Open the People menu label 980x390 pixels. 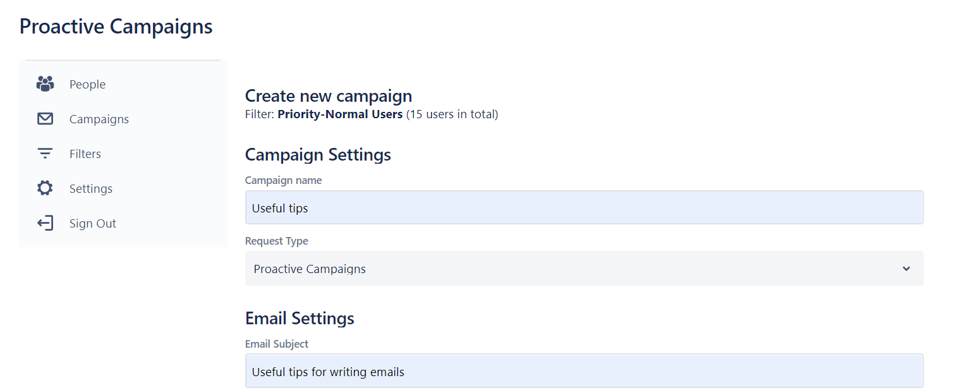click(87, 85)
